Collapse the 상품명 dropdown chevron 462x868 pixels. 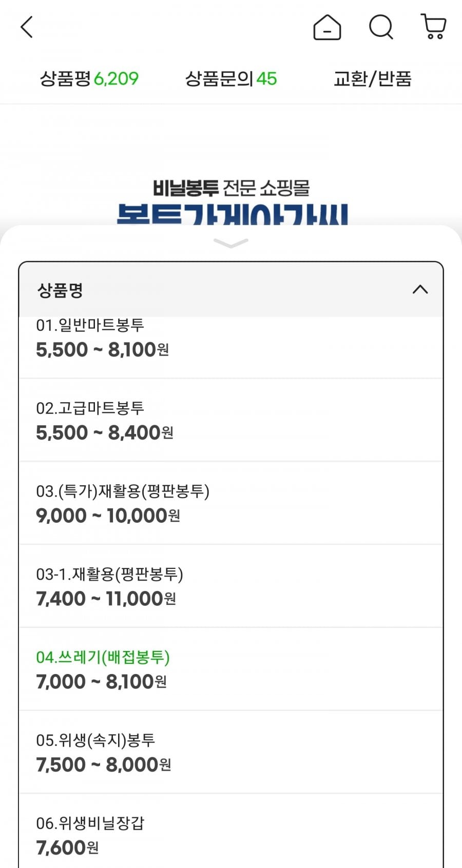click(x=420, y=290)
